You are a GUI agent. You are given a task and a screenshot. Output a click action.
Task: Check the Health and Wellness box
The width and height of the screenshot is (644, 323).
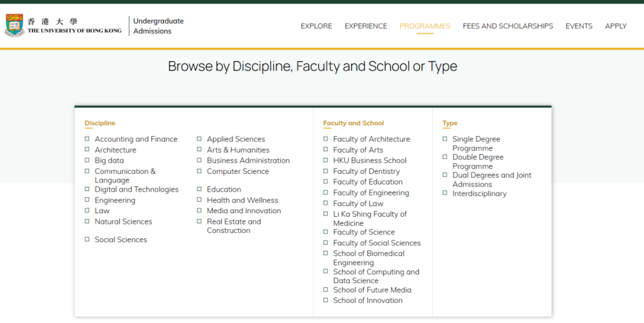tap(199, 199)
